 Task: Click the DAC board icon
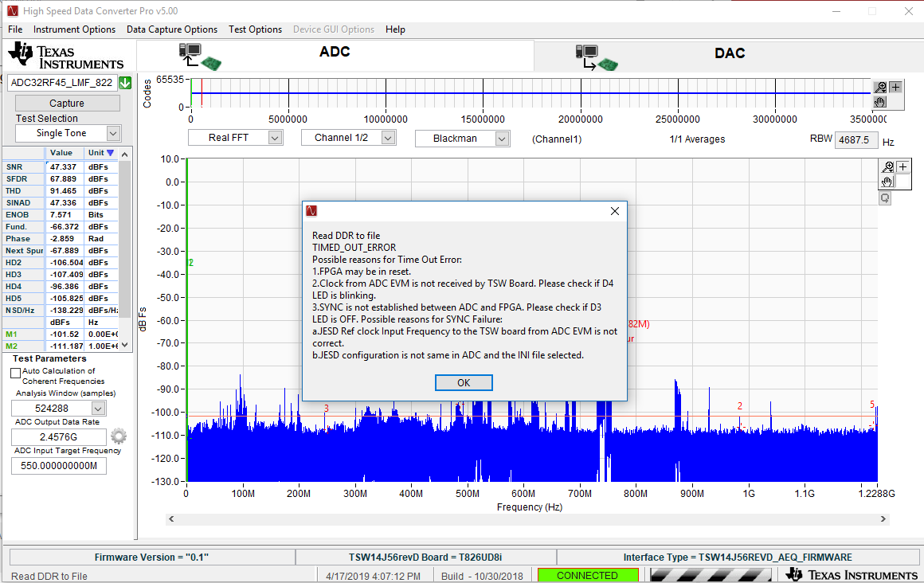[597, 57]
